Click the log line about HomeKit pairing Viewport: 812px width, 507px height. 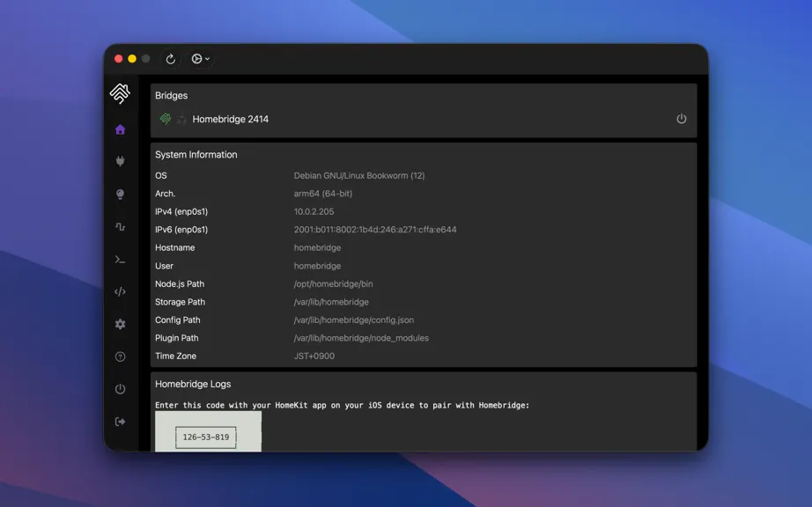(x=343, y=405)
